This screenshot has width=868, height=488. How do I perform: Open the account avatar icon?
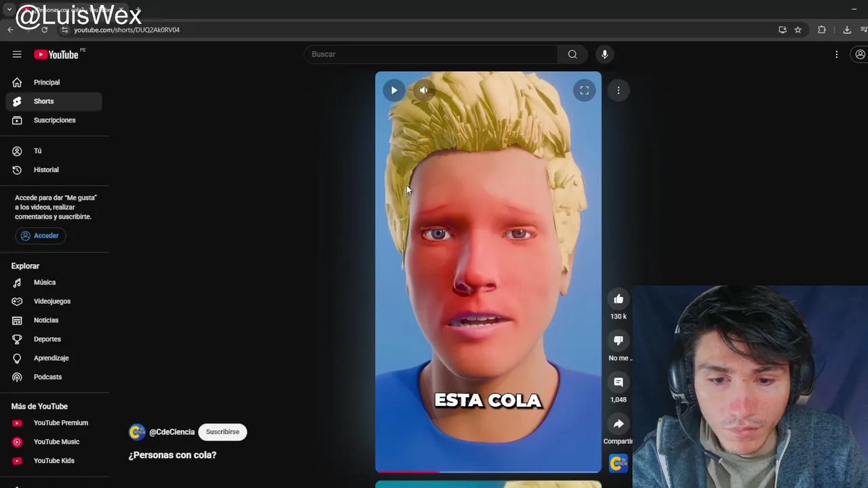860,54
